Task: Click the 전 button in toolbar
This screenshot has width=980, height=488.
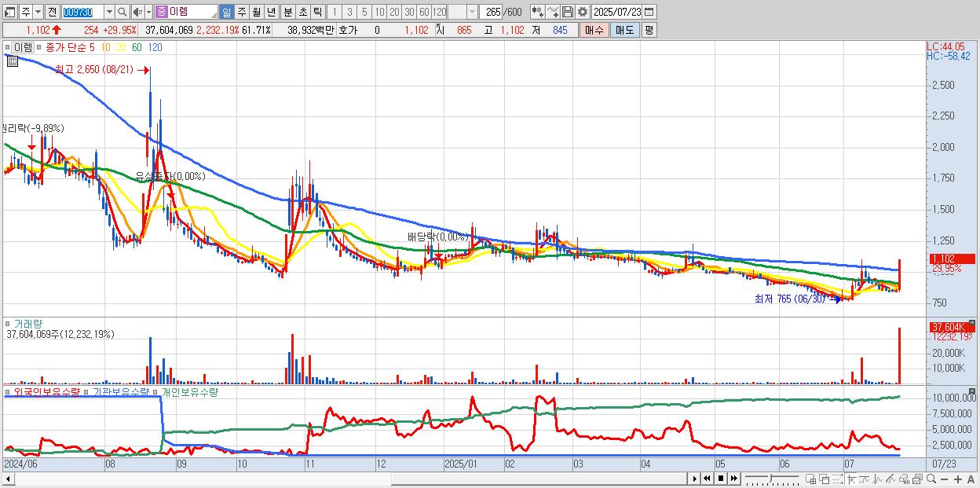Action: (x=52, y=12)
